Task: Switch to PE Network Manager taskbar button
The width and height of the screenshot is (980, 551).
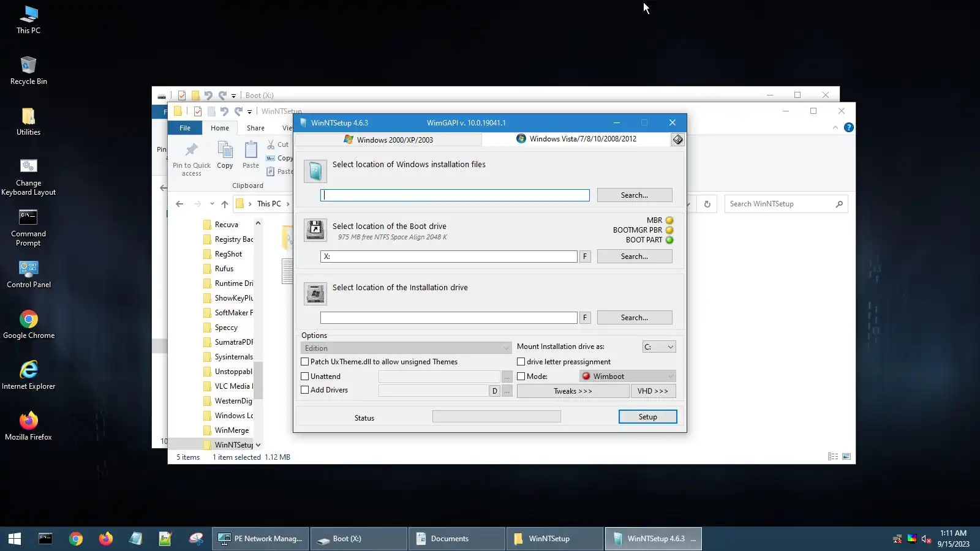Action: [x=260, y=539]
